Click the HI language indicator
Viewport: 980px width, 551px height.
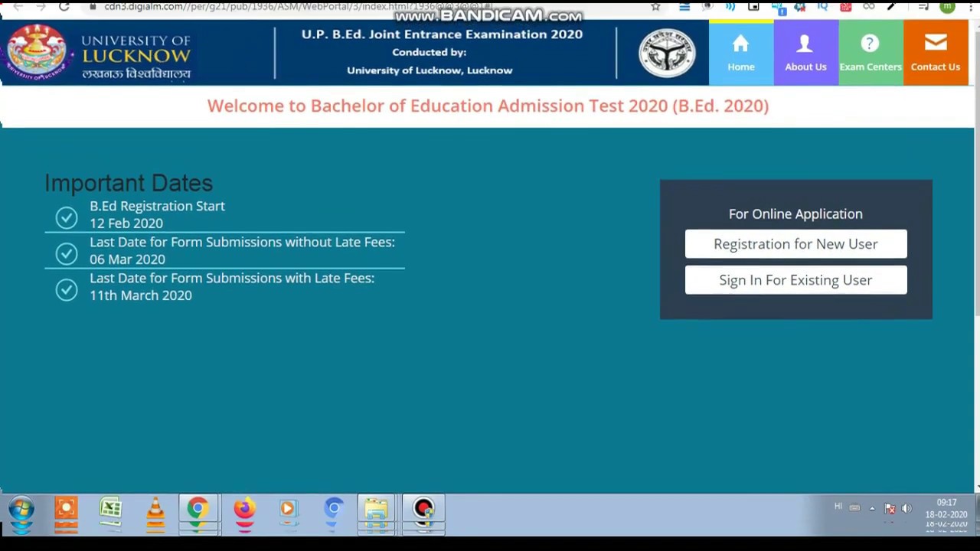(x=838, y=507)
